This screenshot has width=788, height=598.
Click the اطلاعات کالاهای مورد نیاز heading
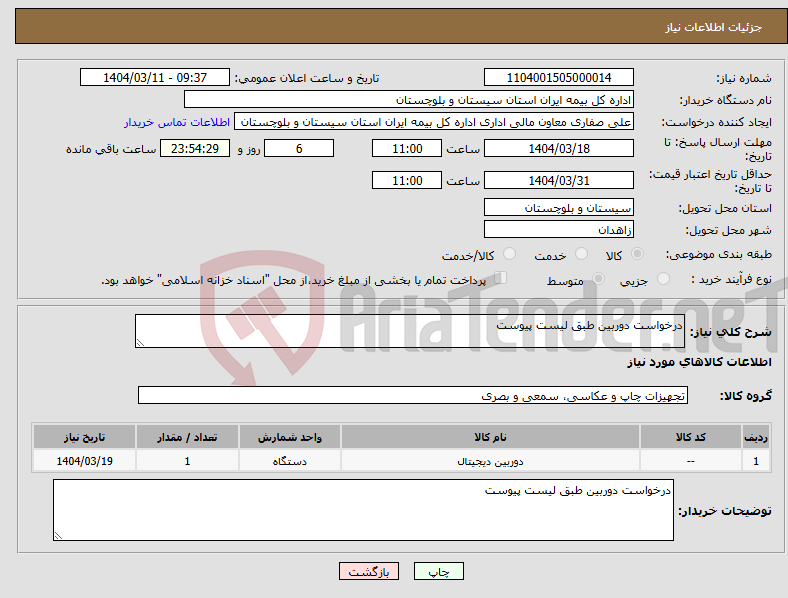click(x=699, y=362)
